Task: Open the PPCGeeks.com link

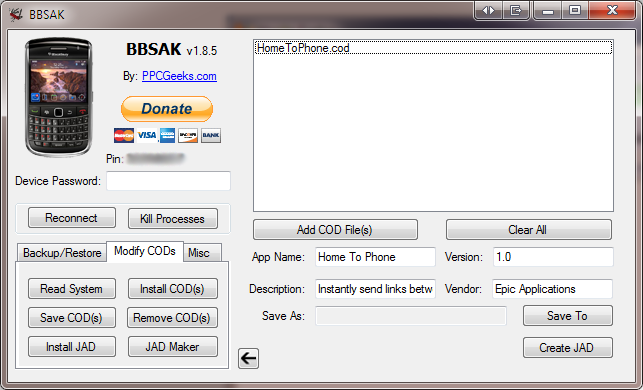Action: [x=179, y=76]
